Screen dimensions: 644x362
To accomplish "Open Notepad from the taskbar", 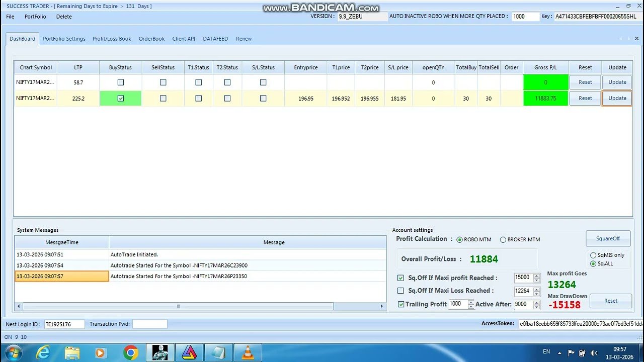I will 218,351.
